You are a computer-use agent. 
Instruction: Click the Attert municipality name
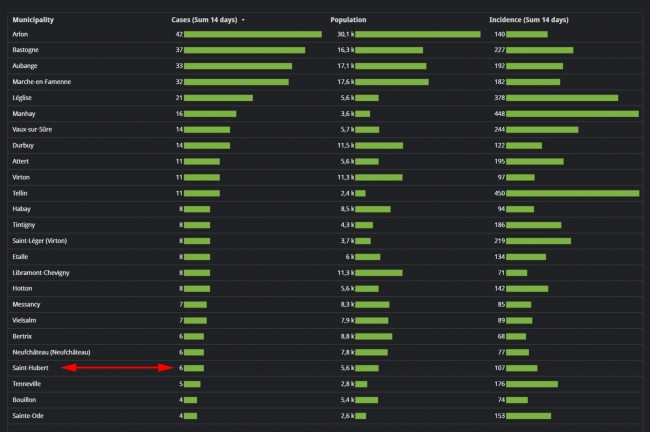point(20,161)
